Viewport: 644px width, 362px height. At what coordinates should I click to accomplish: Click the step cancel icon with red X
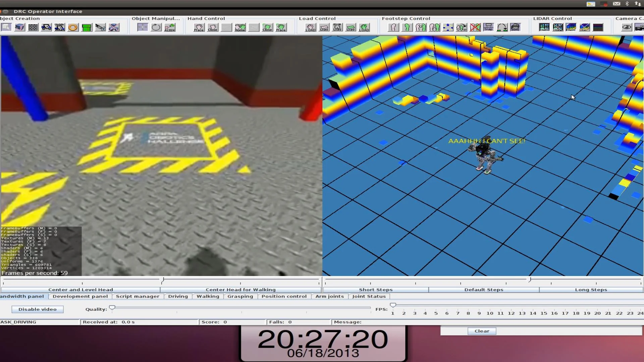[475, 27]
